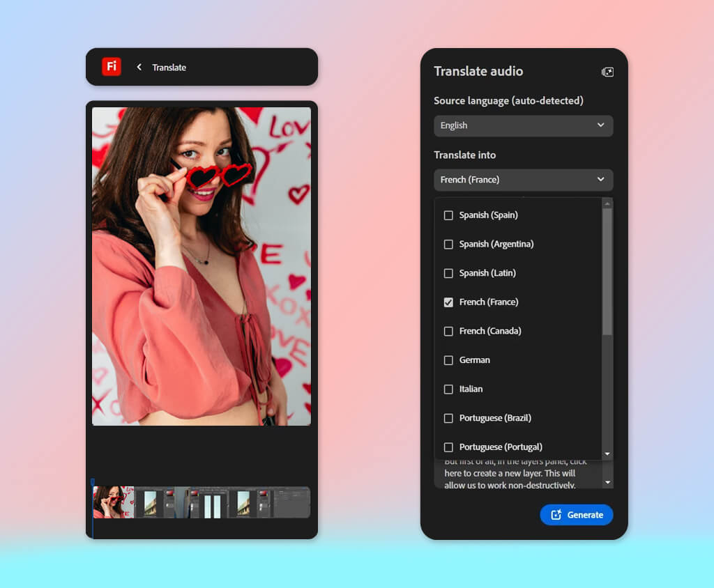Viewport: 714px width, 588px height.
Task: Click the pop-out icon in Translate audio panel
Action: 607,72
